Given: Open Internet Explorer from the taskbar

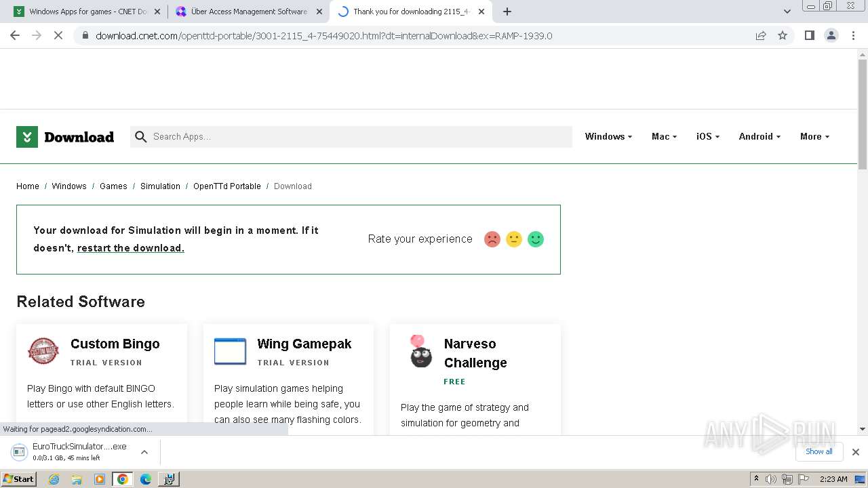Looking at the screenshot, I should (54, 479).
